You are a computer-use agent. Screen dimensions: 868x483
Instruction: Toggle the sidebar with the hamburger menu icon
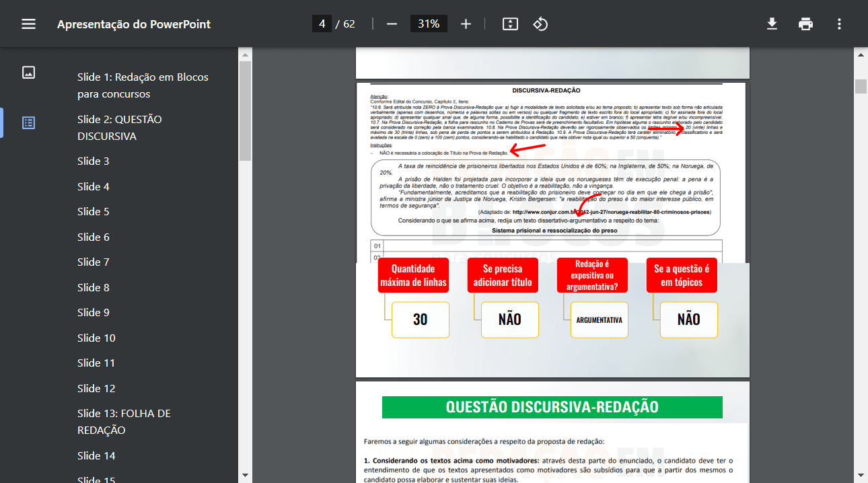[28, 24]
